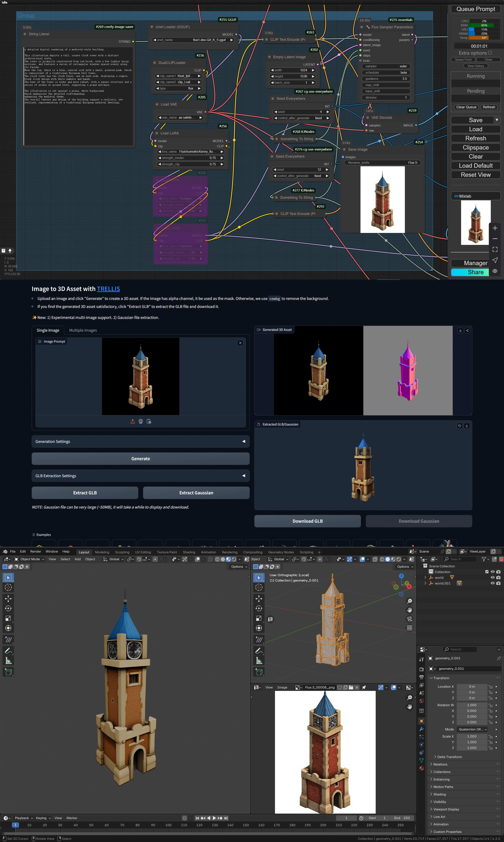Select the Cursor tool in left viewport
Image resolution: width=504 pixels, height=842 pixels.
tap(8, 587)
